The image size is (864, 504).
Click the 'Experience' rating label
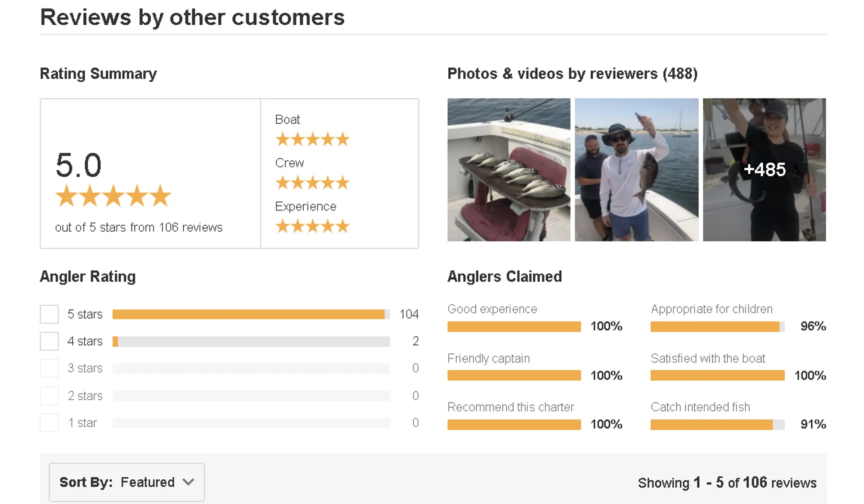306,206
